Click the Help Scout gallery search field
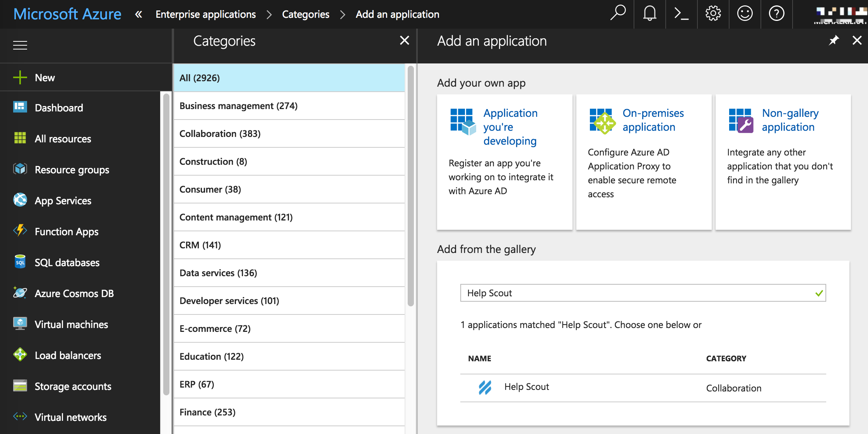 pyautogui.click(x=638, y=293)
